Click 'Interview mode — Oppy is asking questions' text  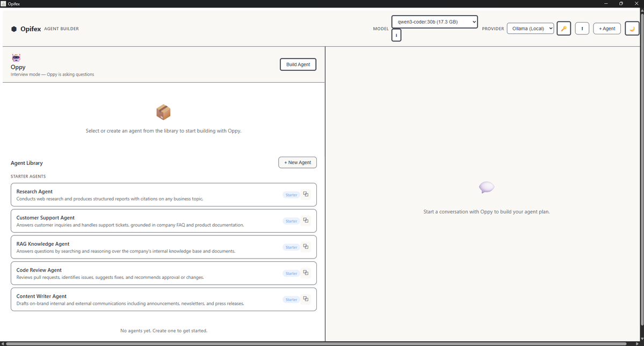click(x=53, y=74)
